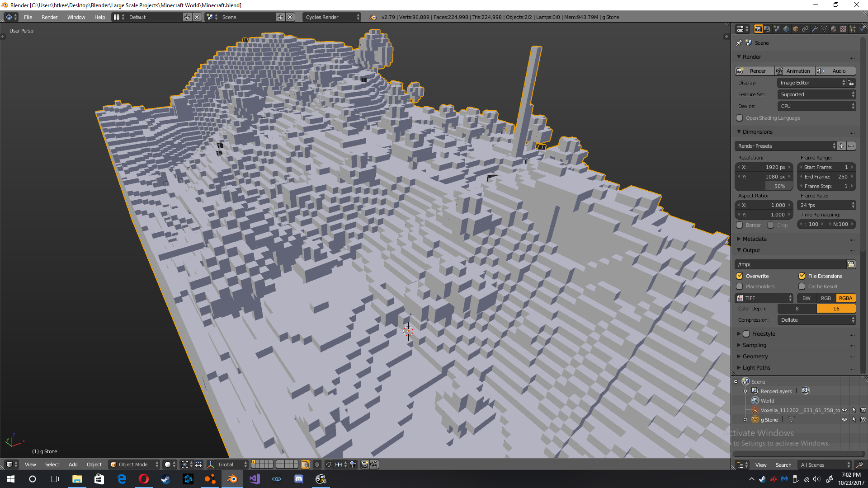Open the Mesh Data properties tab (triangle icon)

[x=824, y=29]
